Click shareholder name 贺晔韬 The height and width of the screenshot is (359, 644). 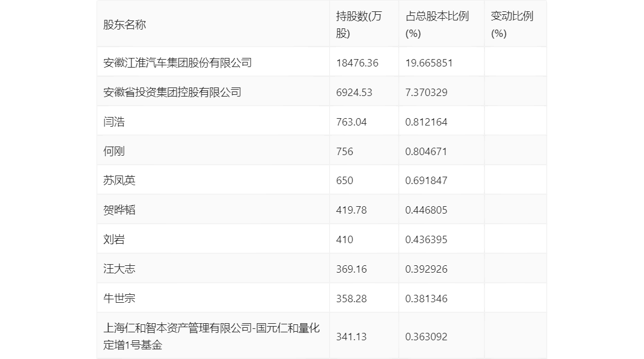pyautogui.click(x=119, y=210)
